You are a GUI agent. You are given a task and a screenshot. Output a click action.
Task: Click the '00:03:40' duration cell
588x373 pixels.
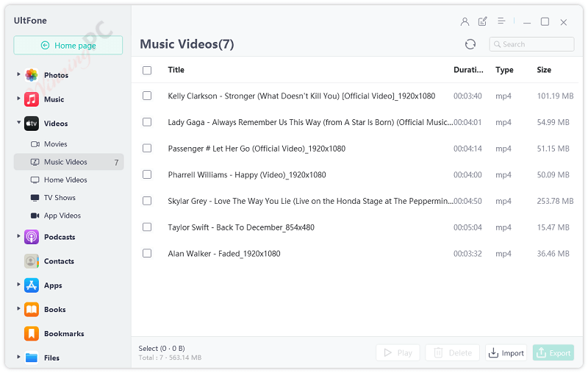click(x=467, y=96)
